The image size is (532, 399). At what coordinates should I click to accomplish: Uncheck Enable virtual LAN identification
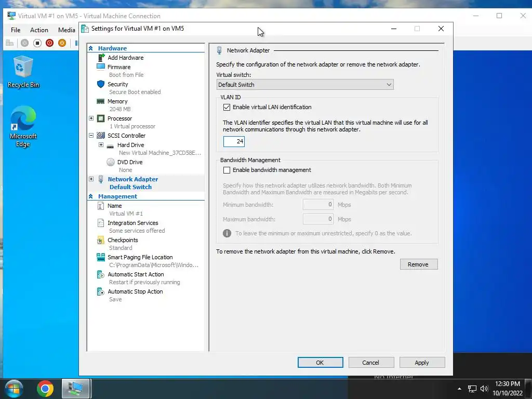227,107
